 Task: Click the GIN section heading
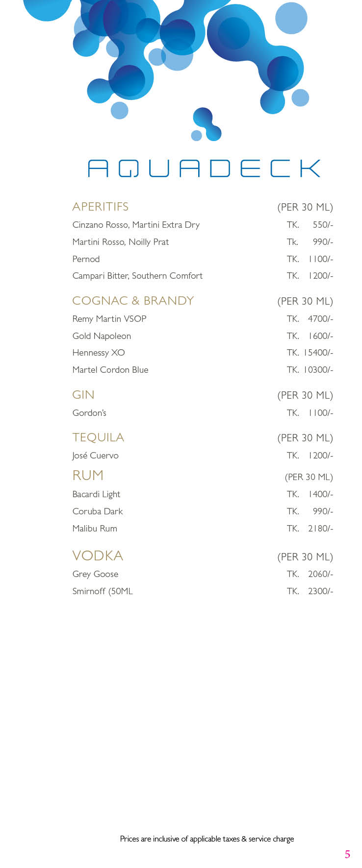pos(83,395)
